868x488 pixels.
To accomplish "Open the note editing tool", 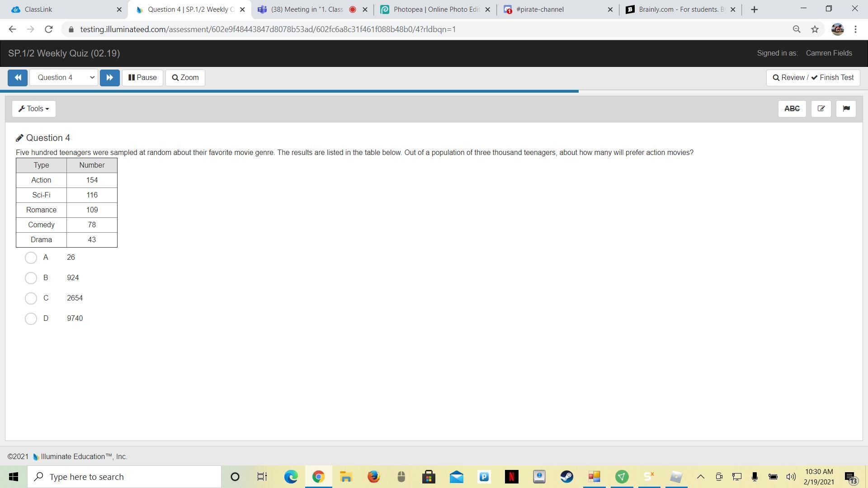I will click(x=821, y=109).
